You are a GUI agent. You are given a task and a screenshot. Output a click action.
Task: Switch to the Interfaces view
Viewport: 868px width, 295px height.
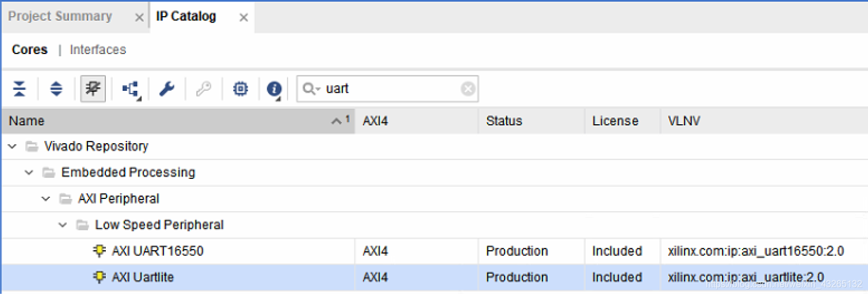pyautogui.click(x=98, y=50)
